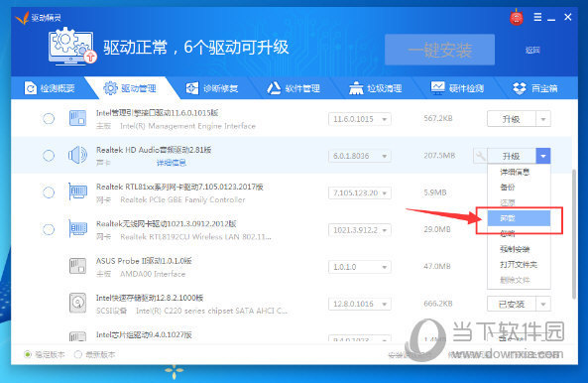Click the Realtek wireless network card icon
Viewport: 588px width, 383px height.
(x=77, y=229)
